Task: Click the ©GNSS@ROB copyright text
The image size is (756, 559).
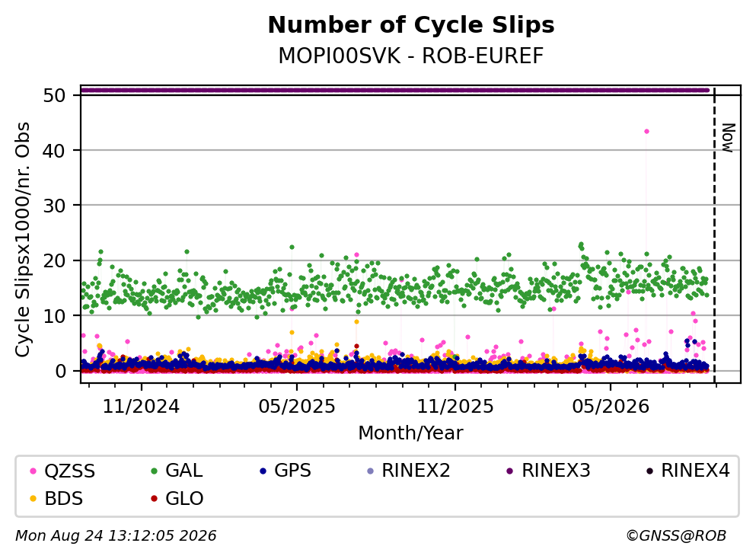Action: (676, 536)
